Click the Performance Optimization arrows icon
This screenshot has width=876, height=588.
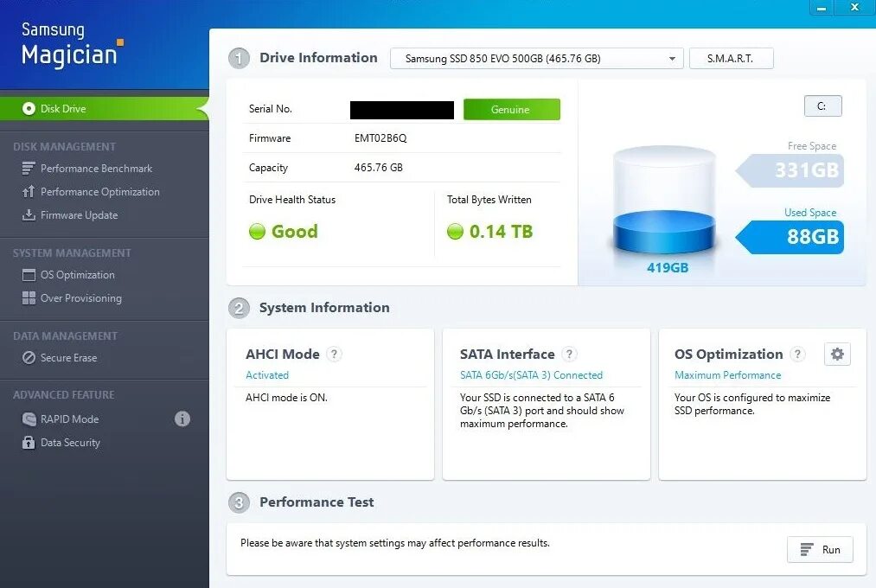tap(29, 192)
